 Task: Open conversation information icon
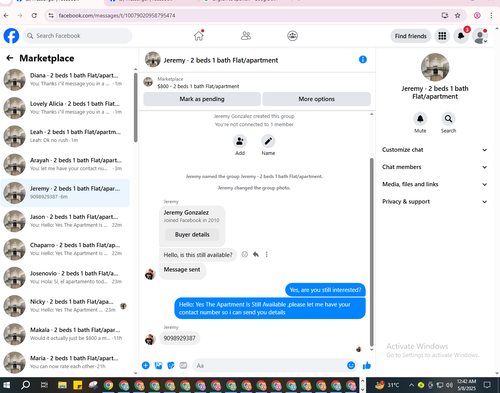click(363, 60)
